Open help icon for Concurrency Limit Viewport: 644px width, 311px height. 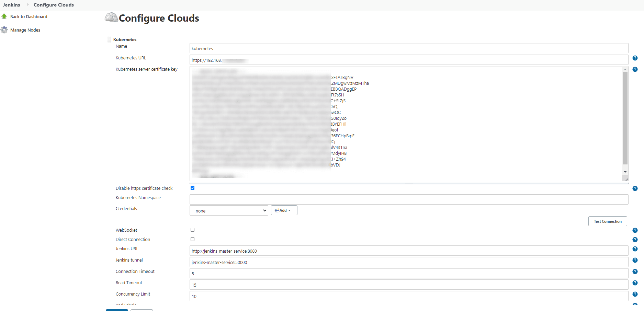tap(635, 294)
